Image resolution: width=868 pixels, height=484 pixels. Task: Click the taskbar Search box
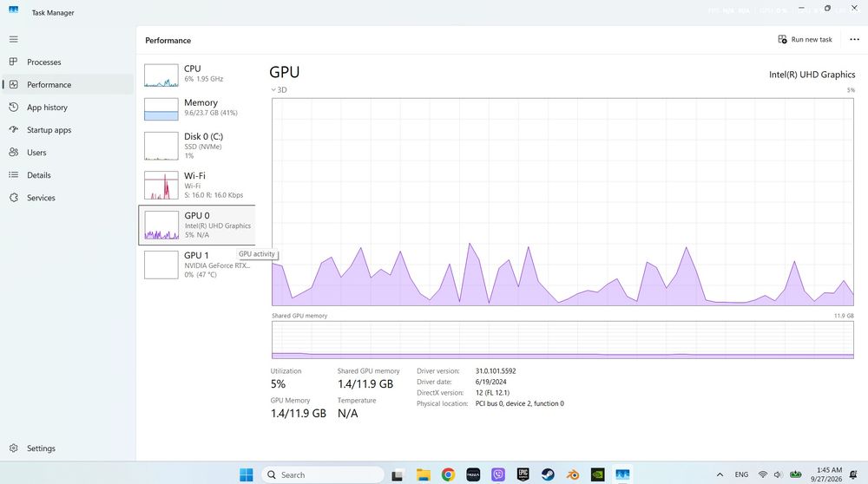click(323, 474)
